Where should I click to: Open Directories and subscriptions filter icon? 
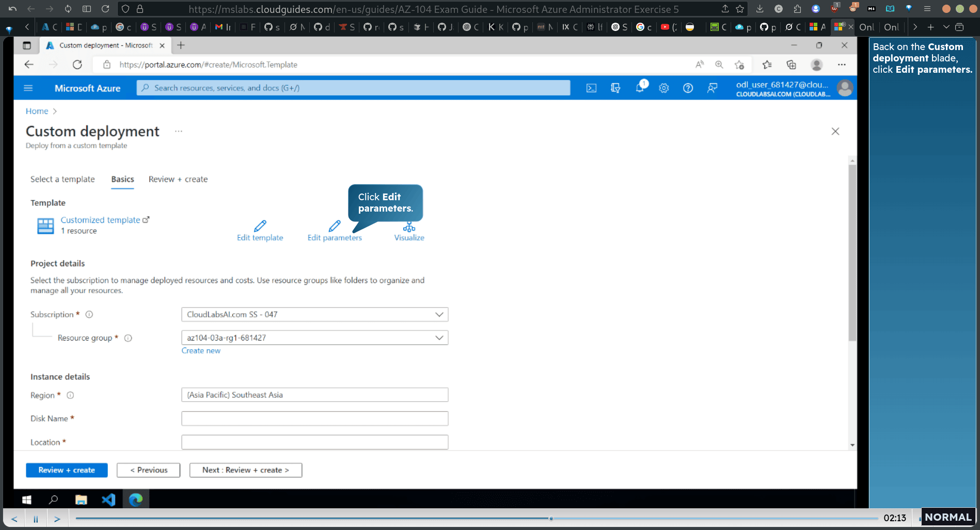615,88
